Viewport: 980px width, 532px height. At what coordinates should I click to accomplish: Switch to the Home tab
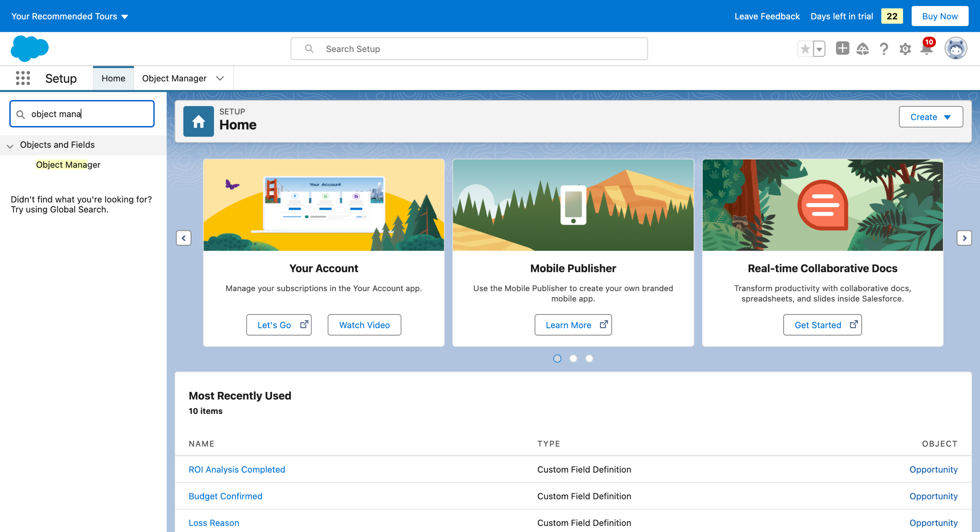(x=113, y=78)
